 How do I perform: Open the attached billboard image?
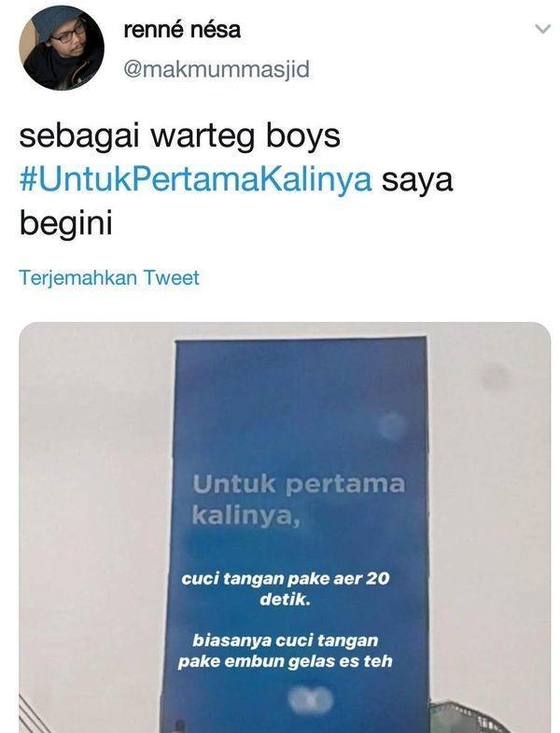(285, 528)
